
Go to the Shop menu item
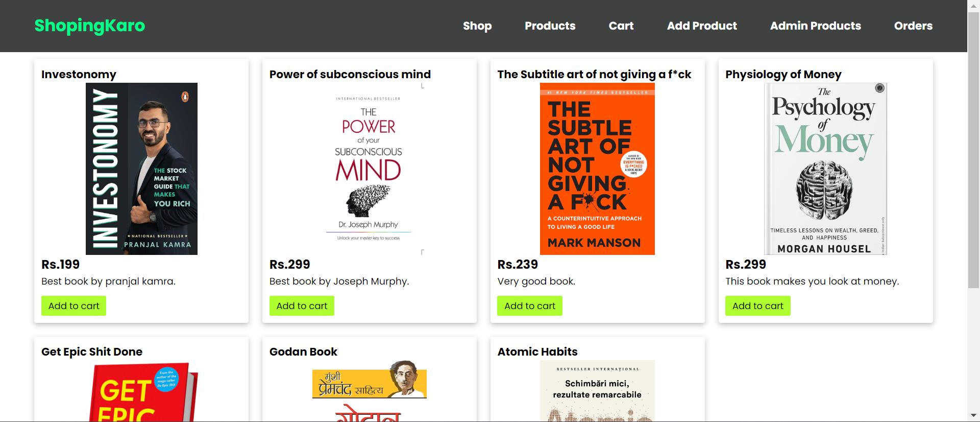coord(477,26)
